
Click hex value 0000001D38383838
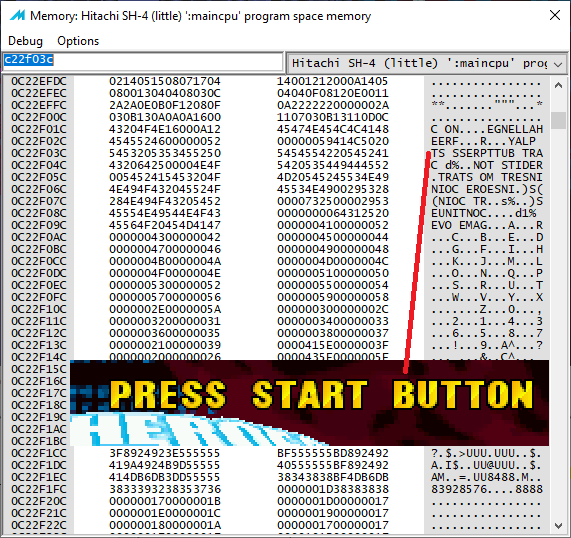332,489
